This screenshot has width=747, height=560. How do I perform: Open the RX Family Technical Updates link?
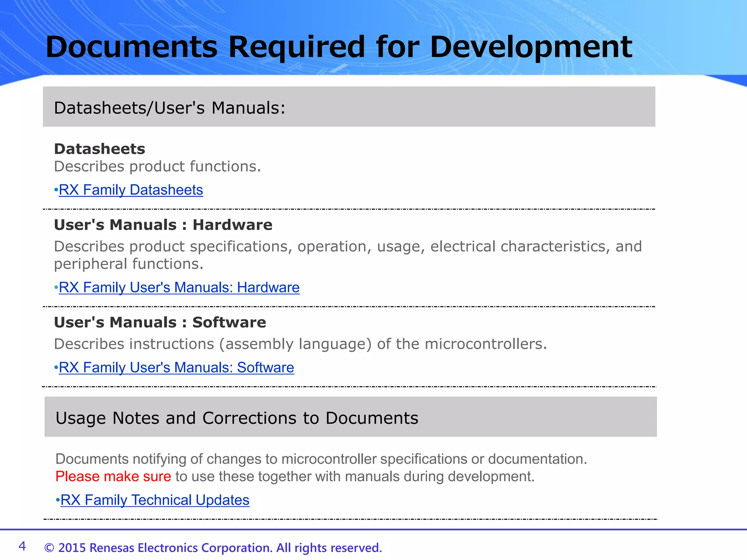[155, 500]
